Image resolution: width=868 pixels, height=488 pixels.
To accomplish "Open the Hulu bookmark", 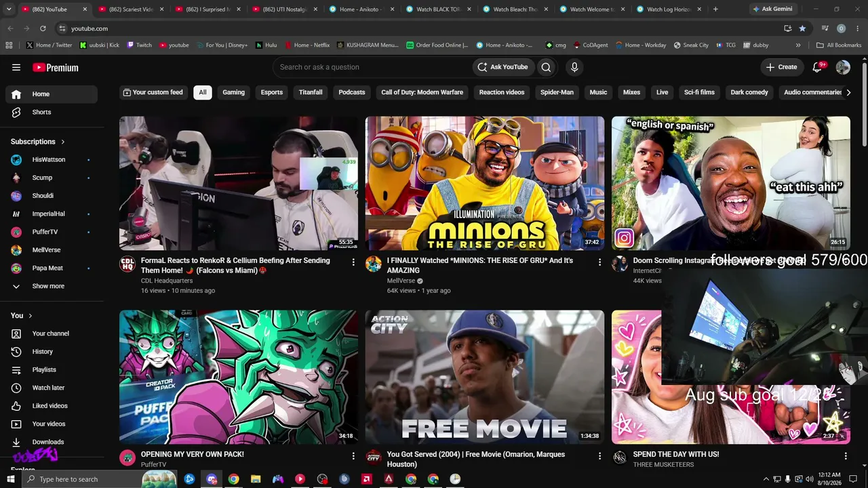I will 266,45.
